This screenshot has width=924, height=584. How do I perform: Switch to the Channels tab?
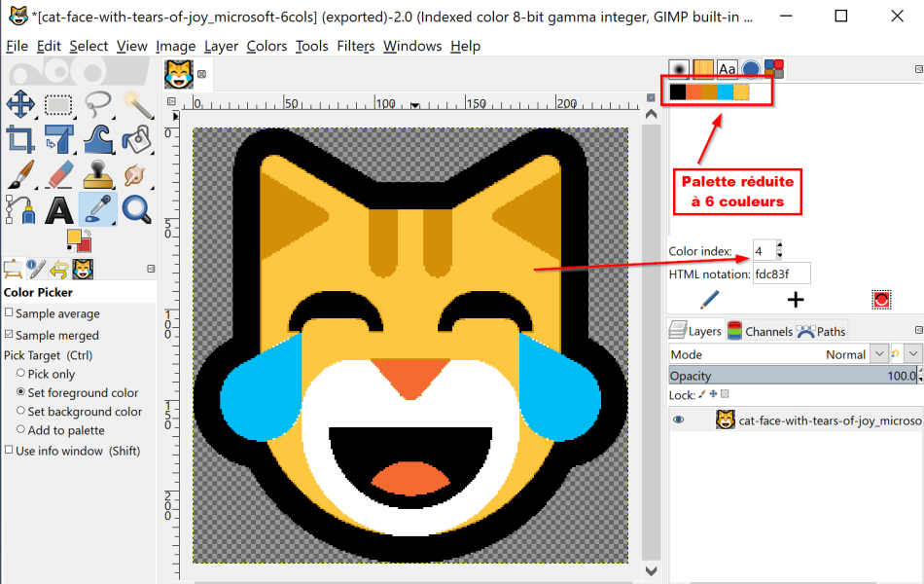click(761, 331)
